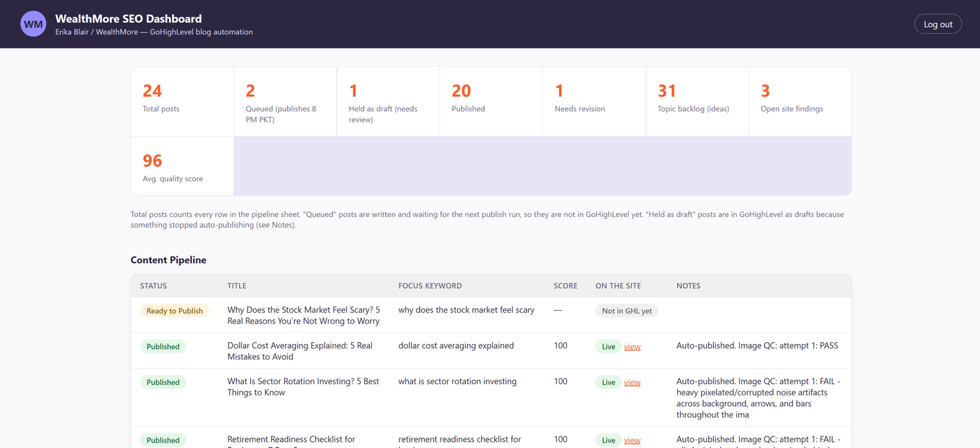Click the Published stat card showing 20

[x=491, y=102]
